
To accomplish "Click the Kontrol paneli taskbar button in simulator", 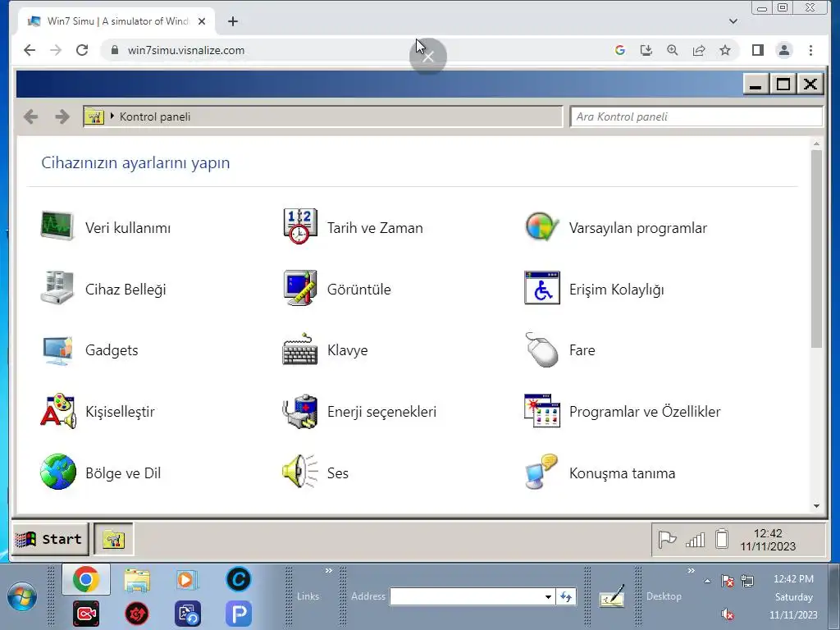I will coord(113,539).
